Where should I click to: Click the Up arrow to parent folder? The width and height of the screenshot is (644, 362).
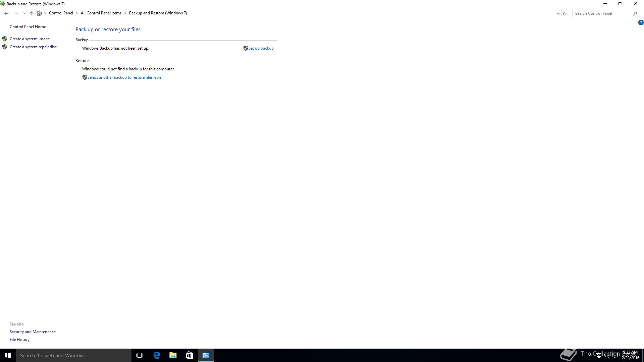tap(31, 13)
